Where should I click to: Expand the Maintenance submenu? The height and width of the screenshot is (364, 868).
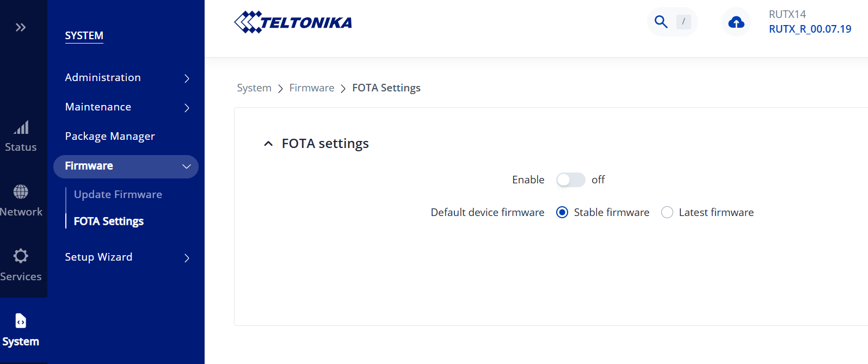tap(187, 108)
